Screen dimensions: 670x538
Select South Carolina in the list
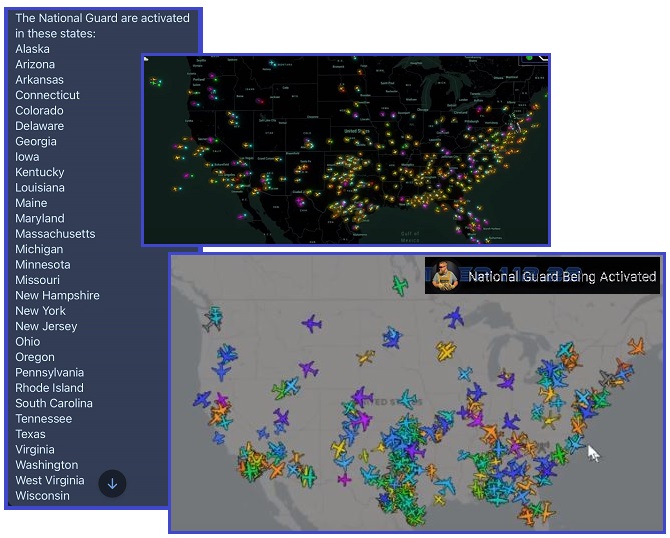54,403
